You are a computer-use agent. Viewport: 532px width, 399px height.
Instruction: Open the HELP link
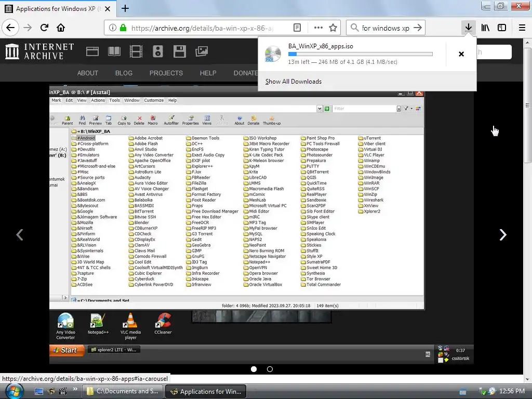coord(208,73)
